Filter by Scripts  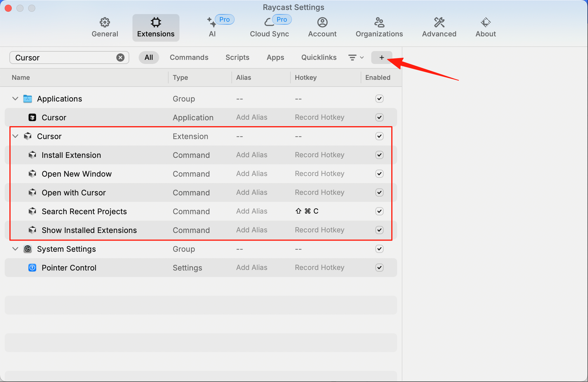coord(237,58)
